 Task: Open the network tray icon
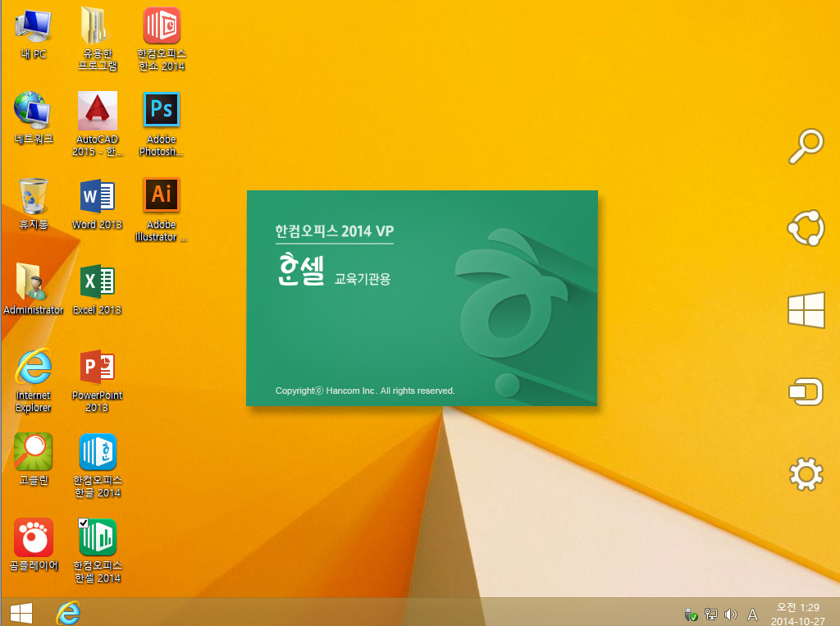(711, 615)
